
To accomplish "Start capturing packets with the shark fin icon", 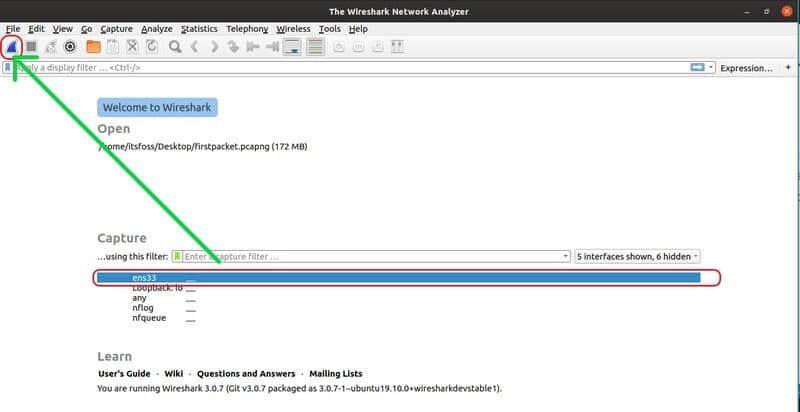I will click(x=12, y=46).
